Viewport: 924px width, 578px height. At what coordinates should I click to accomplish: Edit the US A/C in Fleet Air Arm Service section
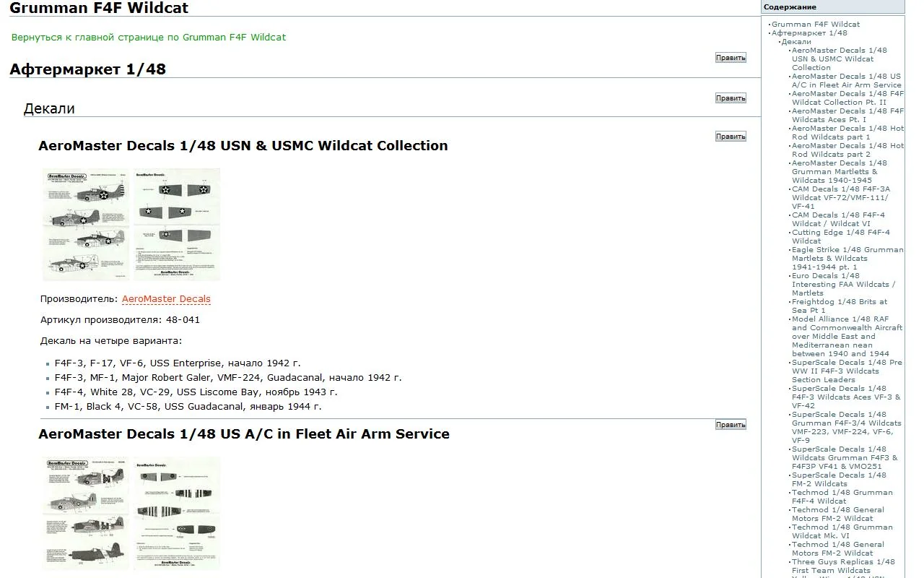click(731, 425)
